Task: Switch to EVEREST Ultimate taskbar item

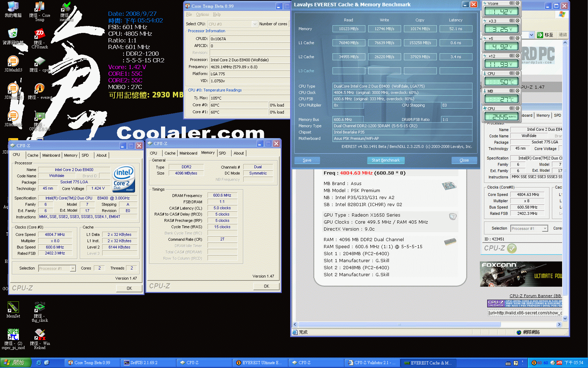Action: click(x=260, y=363)
